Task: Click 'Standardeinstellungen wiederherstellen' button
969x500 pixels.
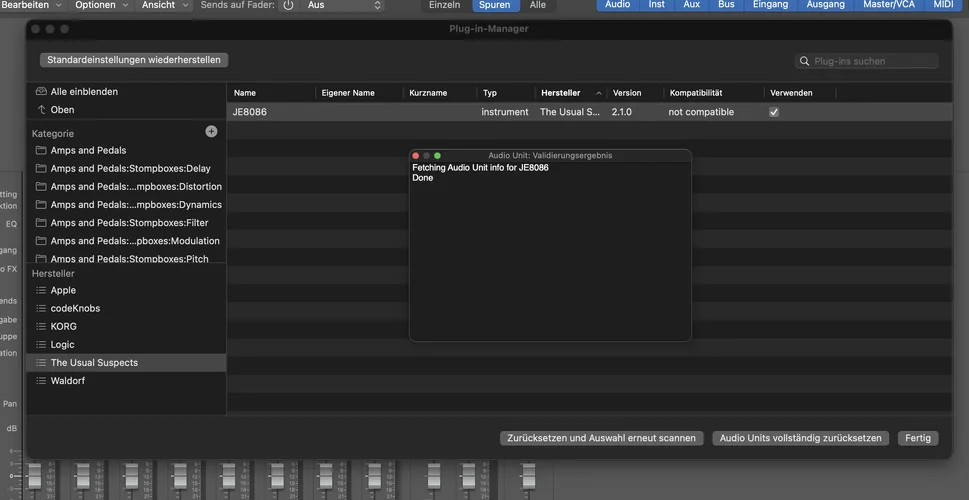Action: pos(134,60)
